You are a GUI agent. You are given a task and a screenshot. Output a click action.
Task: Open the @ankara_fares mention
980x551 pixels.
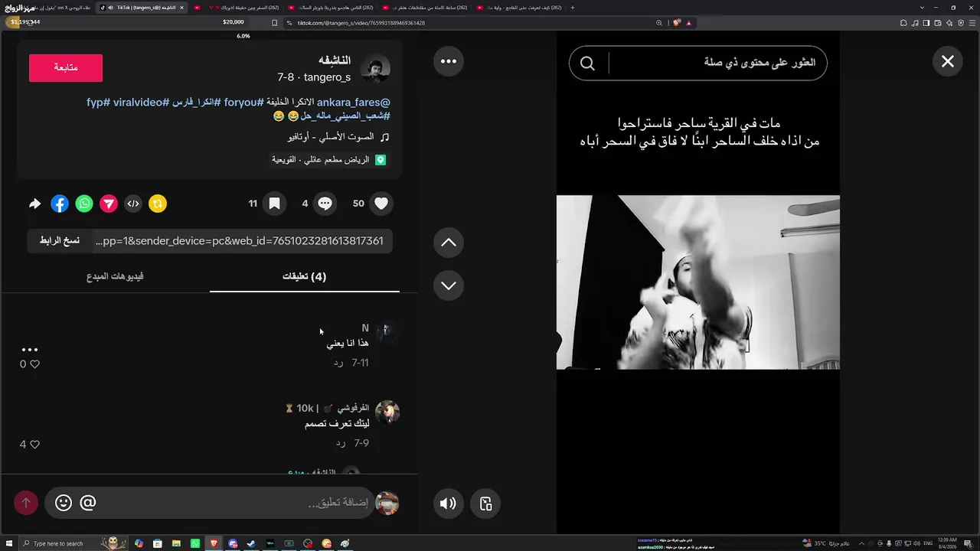[x=353, y=102]
